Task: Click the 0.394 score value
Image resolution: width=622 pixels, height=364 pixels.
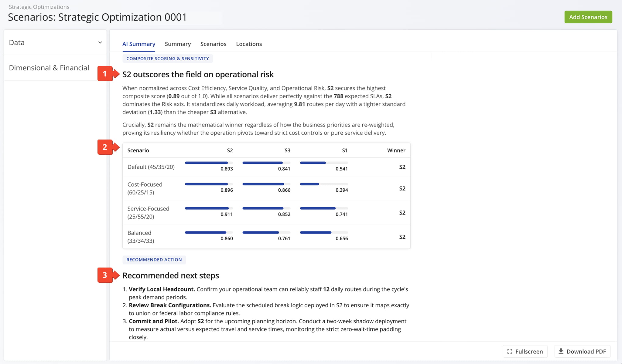Action: [342, 190]
